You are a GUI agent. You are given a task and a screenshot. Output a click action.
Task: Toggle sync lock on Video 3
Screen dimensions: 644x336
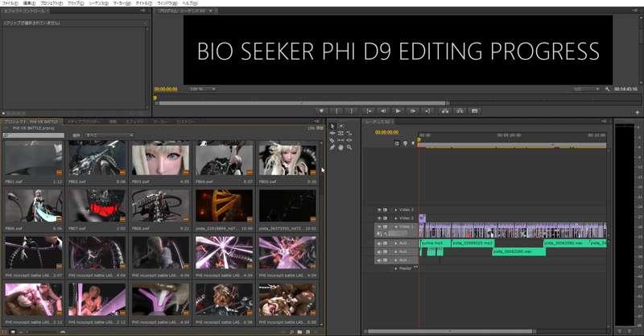[386, 209]
